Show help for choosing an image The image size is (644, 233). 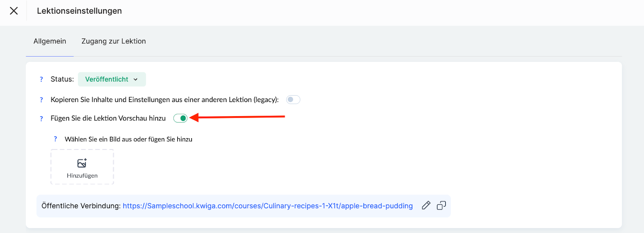click(56, 139)
